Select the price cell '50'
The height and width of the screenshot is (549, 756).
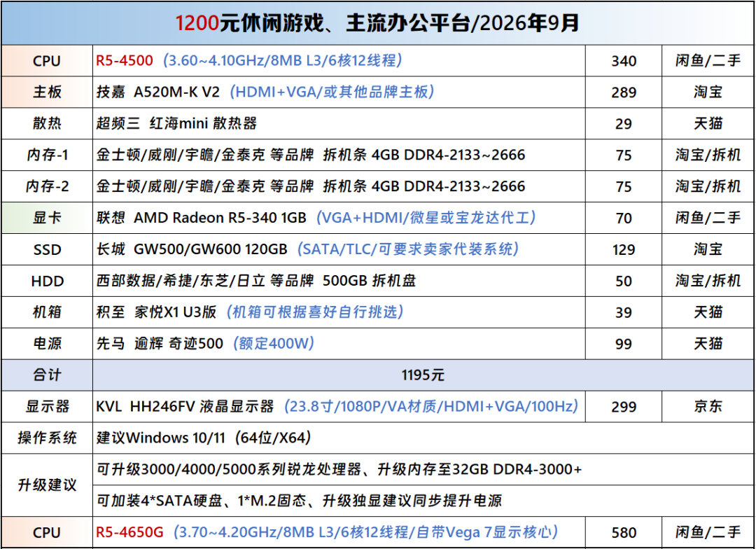624,281
